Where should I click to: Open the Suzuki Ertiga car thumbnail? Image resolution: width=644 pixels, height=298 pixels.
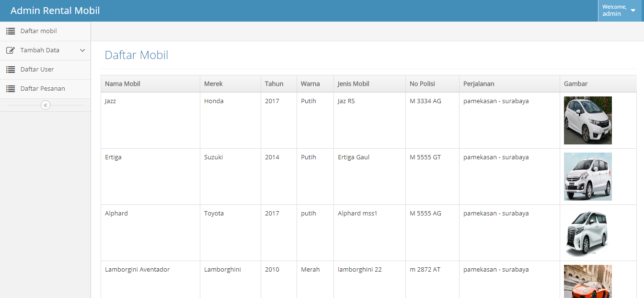587,177
